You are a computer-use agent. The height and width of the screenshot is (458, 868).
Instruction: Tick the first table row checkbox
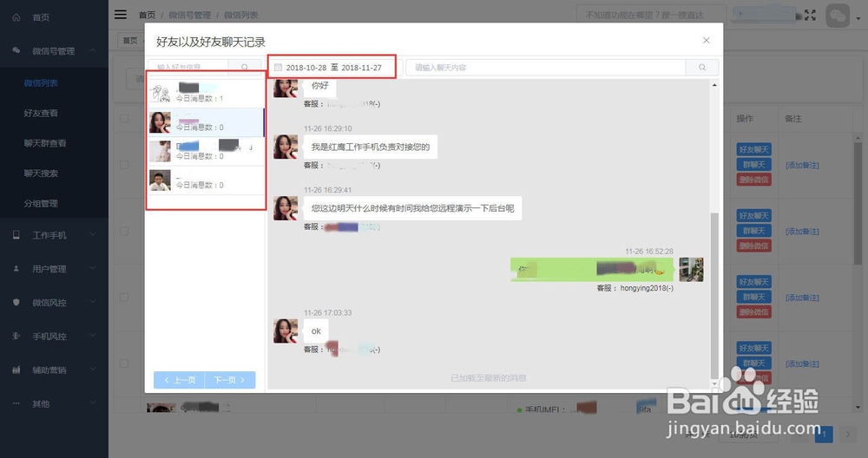click(124, 165)
